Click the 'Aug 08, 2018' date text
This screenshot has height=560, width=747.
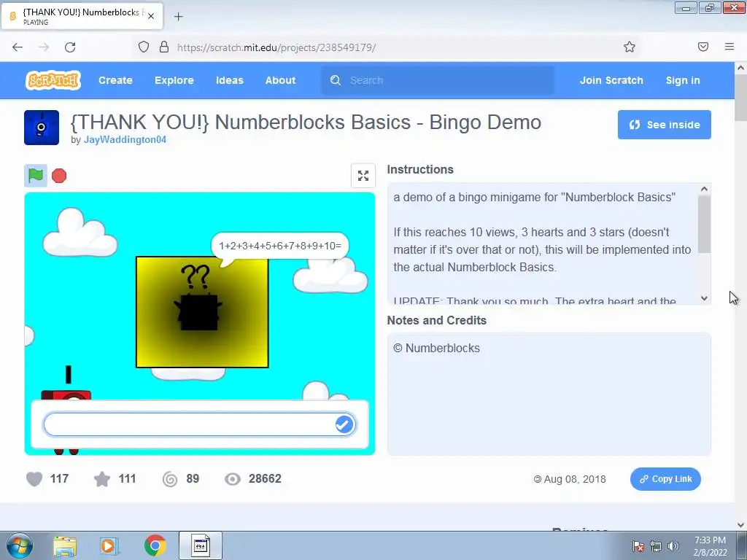click(x=575, y=479)
